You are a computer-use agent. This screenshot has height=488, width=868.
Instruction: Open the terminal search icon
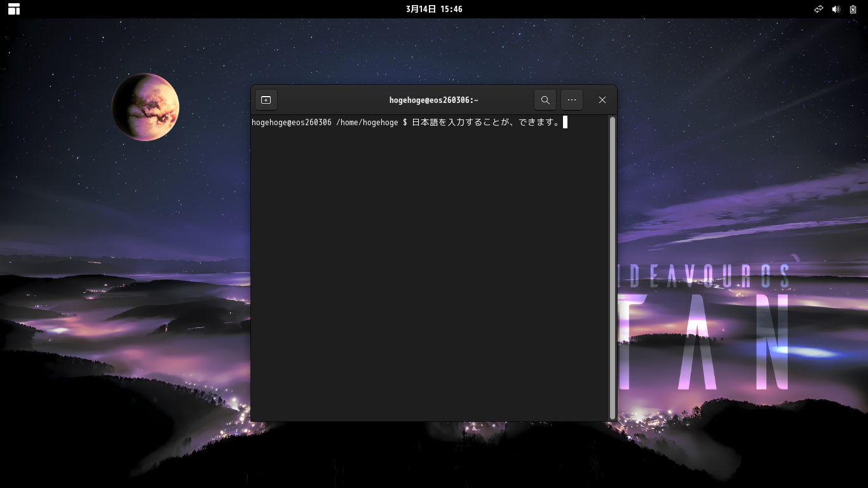(x=545, y=100)
